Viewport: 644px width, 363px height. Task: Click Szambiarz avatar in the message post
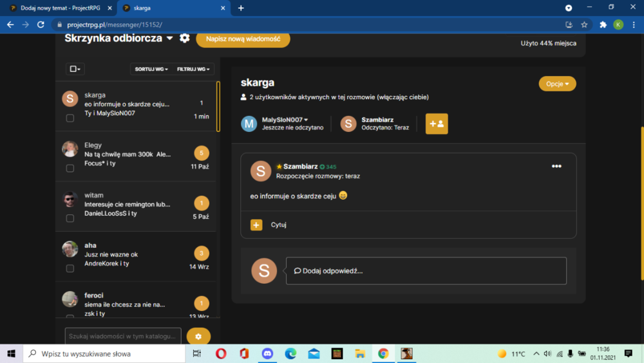[x=261, y=171]
